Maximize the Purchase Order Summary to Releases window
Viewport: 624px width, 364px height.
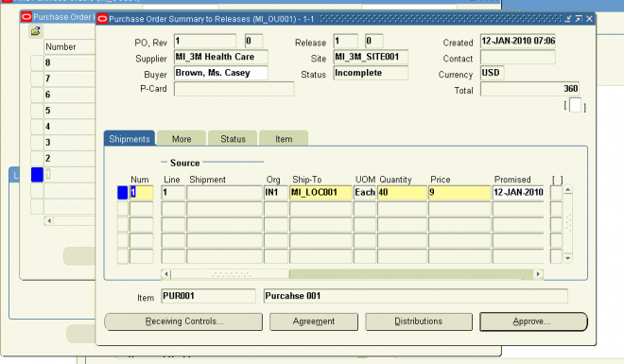(x=579, y=19)
